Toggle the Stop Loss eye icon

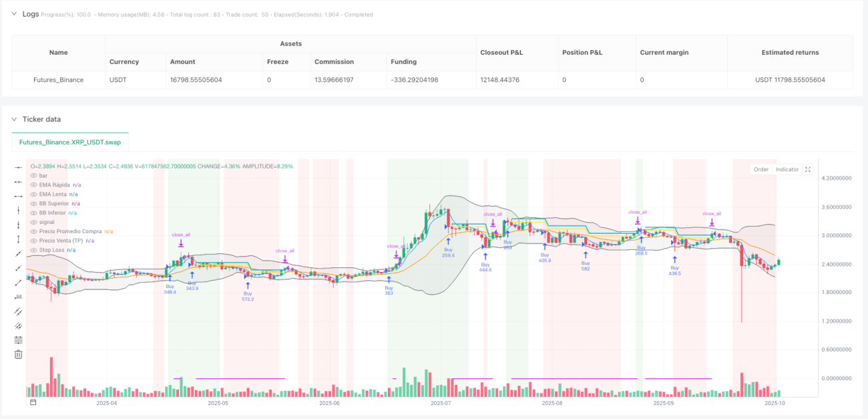(x=34, y=250)
